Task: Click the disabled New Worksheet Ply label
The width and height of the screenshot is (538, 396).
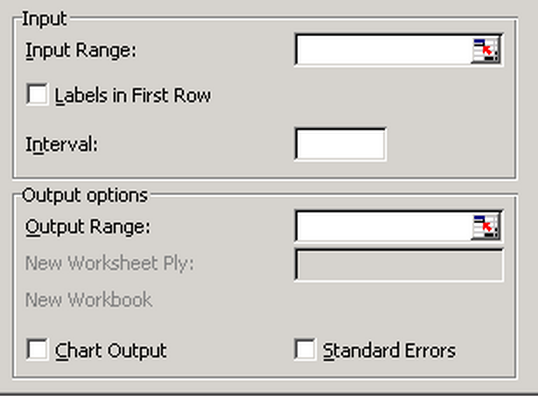Action: pos(110,264)
